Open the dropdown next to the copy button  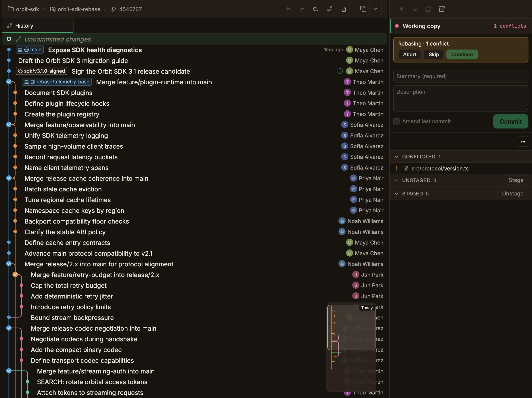tap(375, 9)
